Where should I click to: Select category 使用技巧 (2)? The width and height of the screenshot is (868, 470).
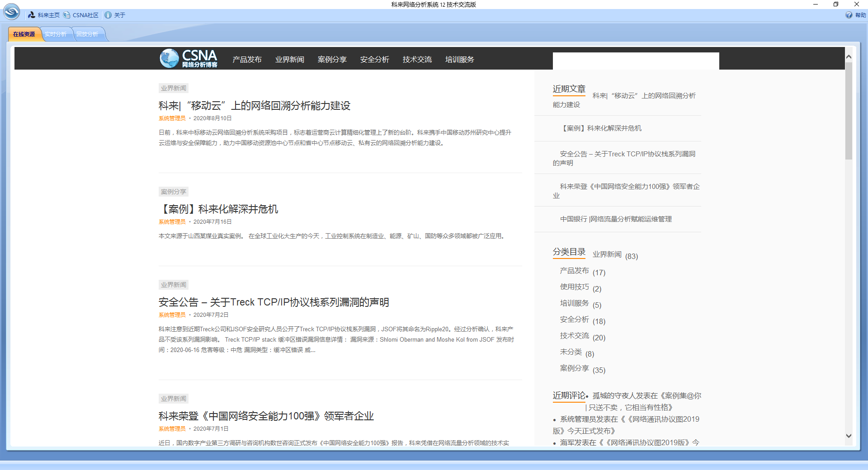[x=575, y=287]
